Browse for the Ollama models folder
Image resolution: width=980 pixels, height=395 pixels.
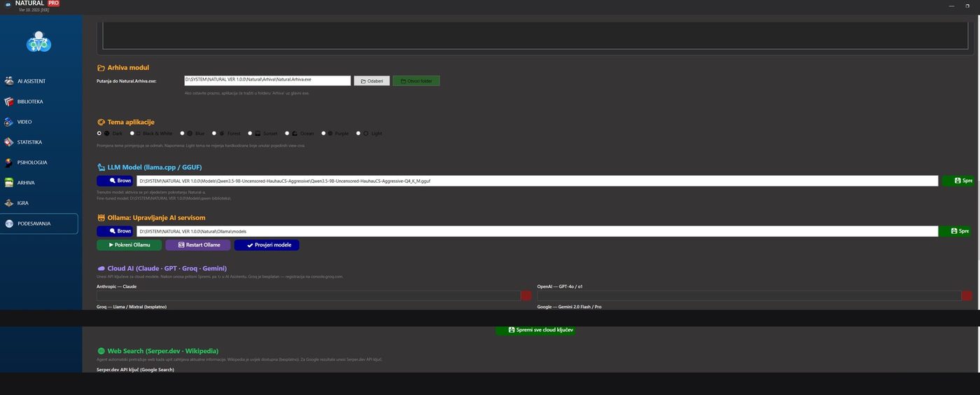[115, 231]
